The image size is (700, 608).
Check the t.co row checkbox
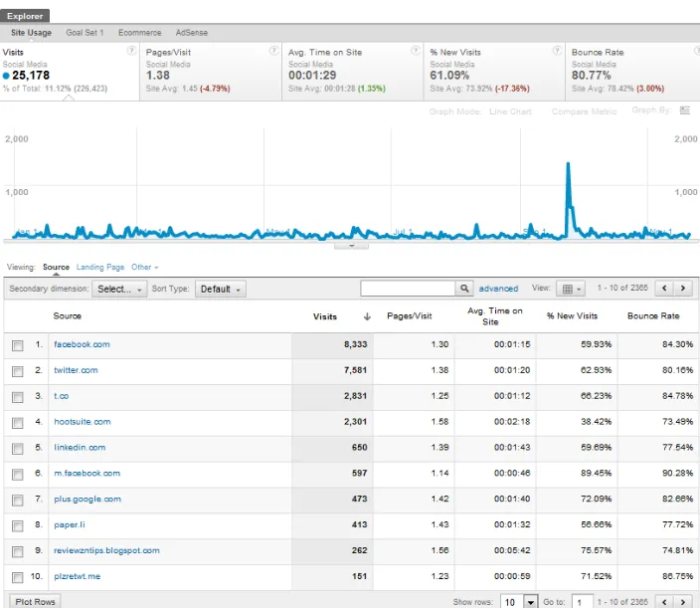point(18,397)
